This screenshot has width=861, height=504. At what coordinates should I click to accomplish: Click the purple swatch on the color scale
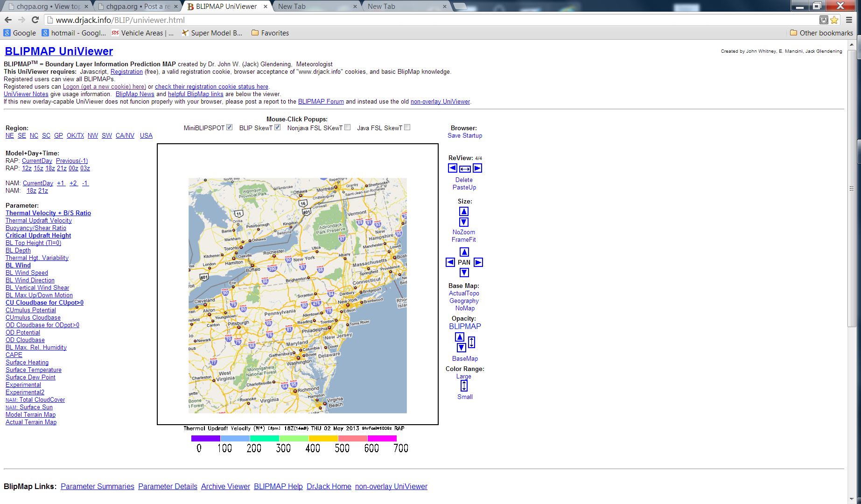pos(205,439)
